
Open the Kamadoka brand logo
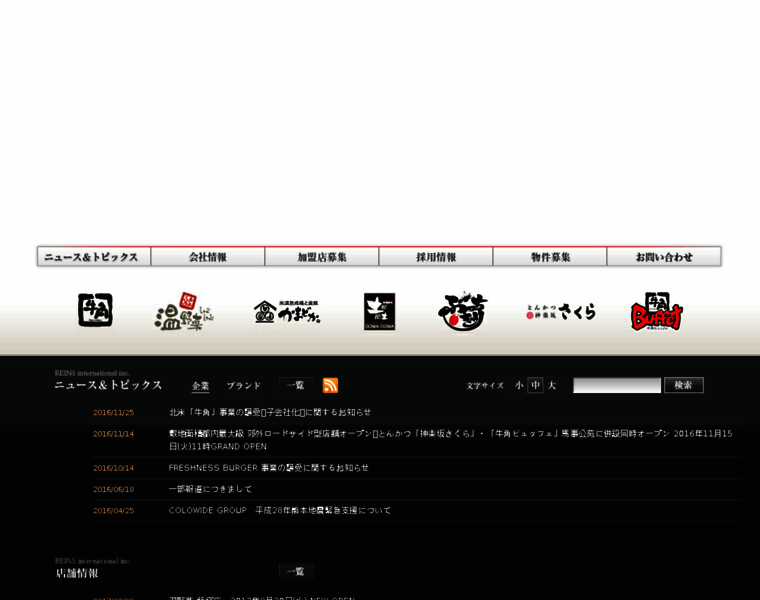coord(287,312)
